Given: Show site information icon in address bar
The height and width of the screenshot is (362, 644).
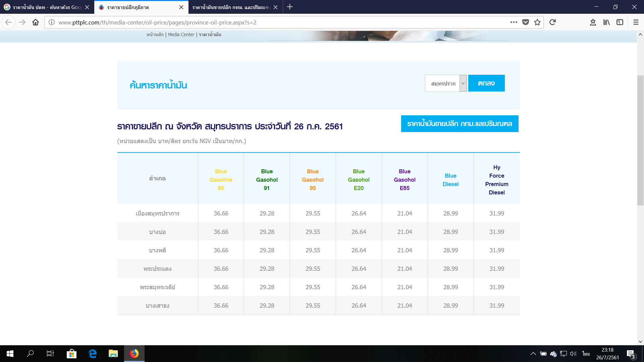Looking at the screenshot, I should [52, 22].
